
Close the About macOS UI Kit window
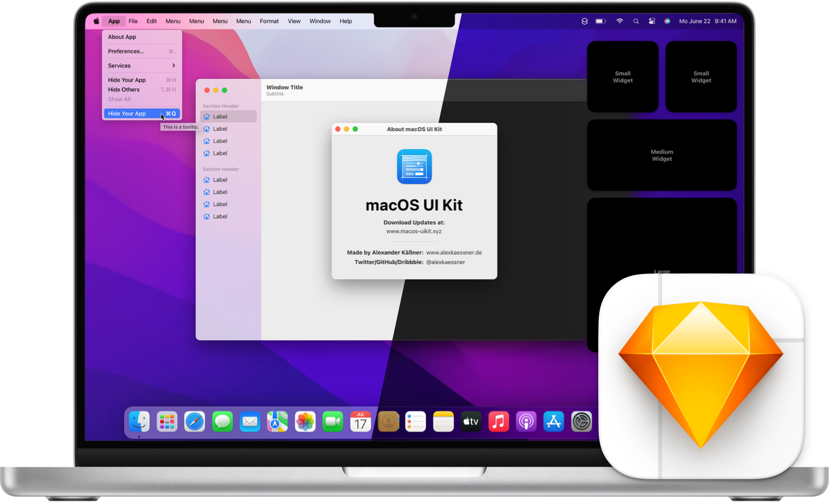[338, 129]
